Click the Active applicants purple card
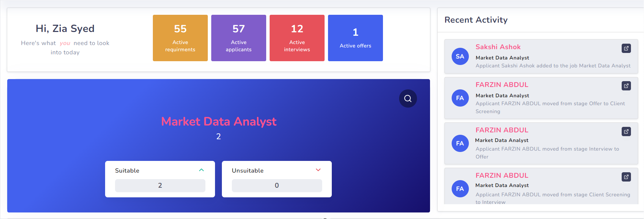 pos(238,38)
